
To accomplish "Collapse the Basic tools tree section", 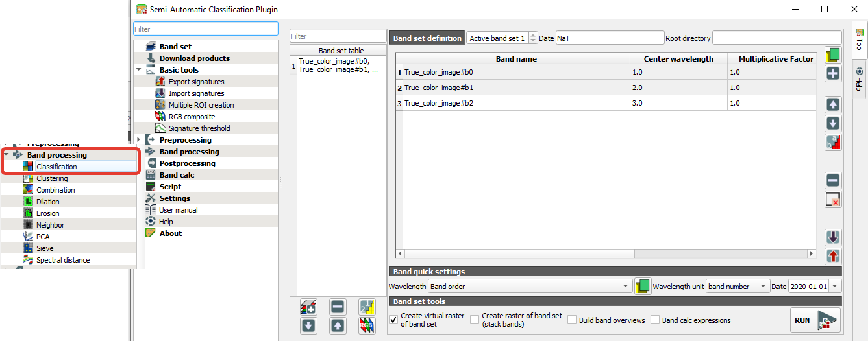I will coord(138,70).
